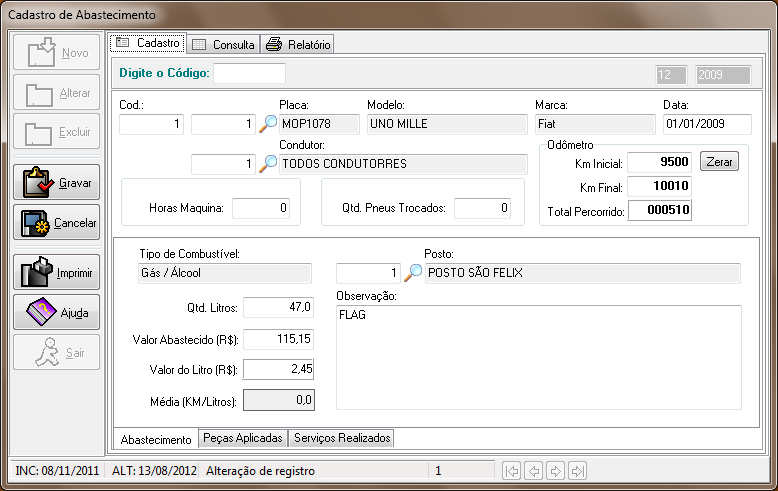Image resolution: width=778 pixels, height=491 pixels.
Task: Jump to the last record arrow
Action: [x=577, y=470]
